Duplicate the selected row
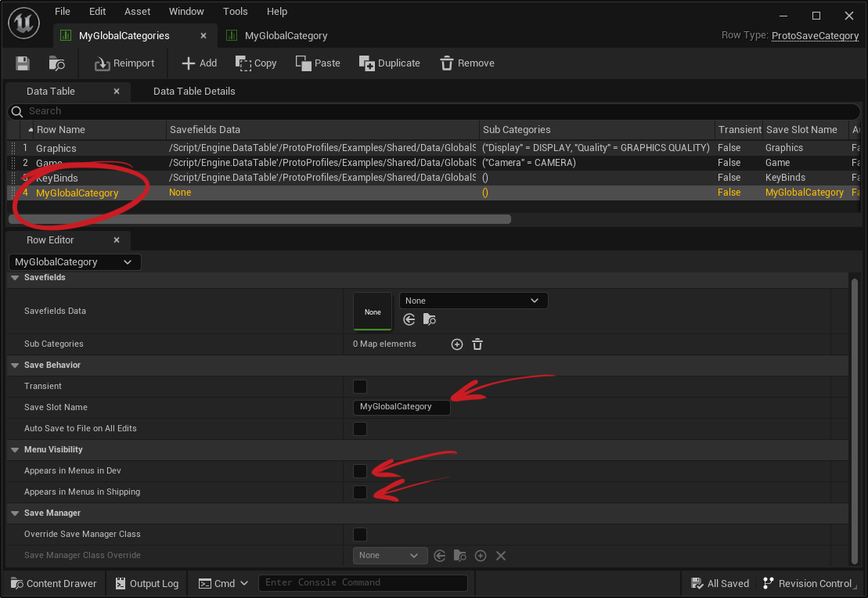The image size is (868, 598). pyautogui.click(x=390, y=63)
